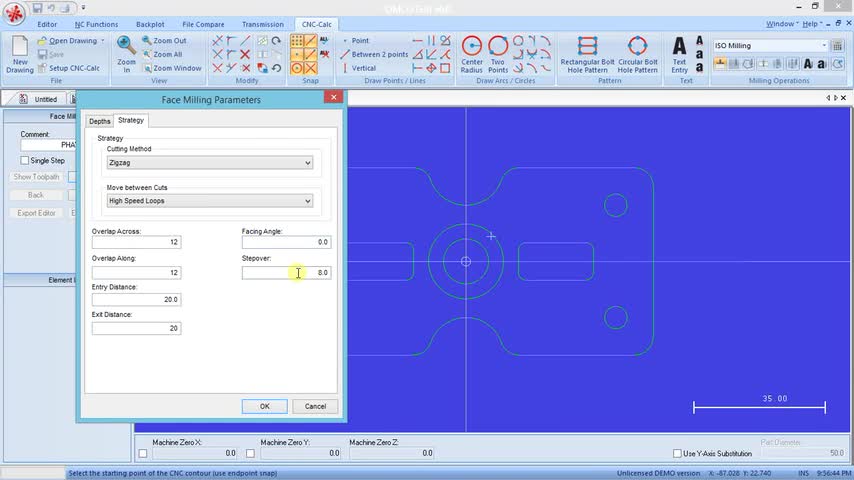Toggle the Single Step checkbox
Viewport: 854px width, 480px height.
coord(25,161)
